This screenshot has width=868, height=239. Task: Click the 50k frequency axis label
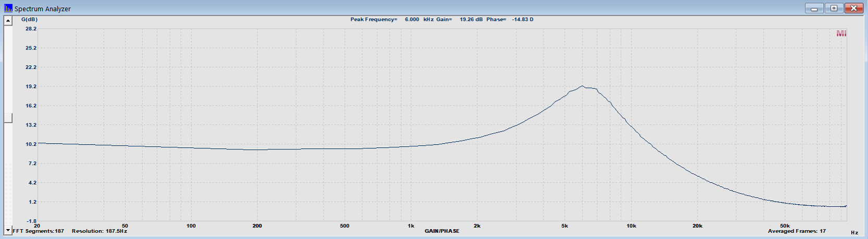(x=785, y=225)
